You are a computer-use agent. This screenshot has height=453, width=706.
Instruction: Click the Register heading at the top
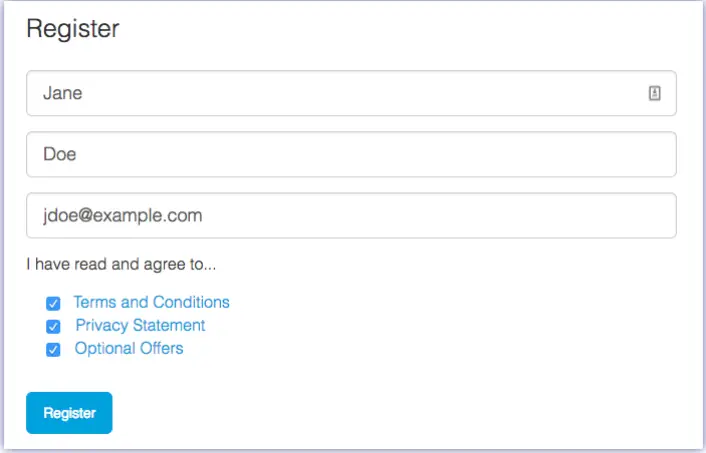click(x=72, y=29)
